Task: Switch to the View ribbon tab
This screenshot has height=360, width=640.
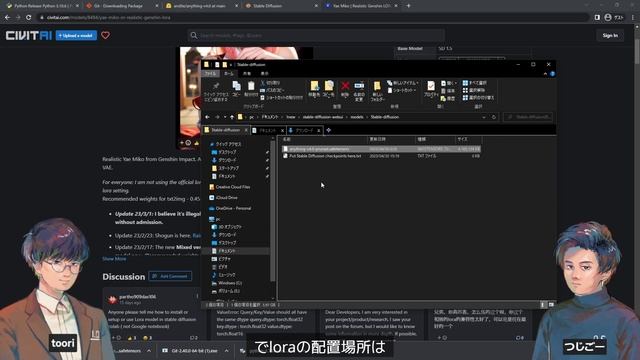Action: click(264, 73)
